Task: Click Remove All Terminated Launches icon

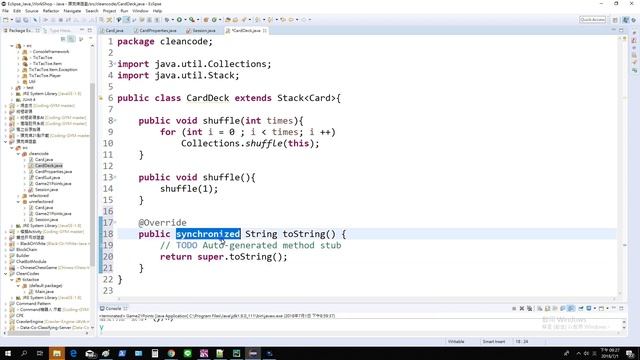Action: (529, 309)
